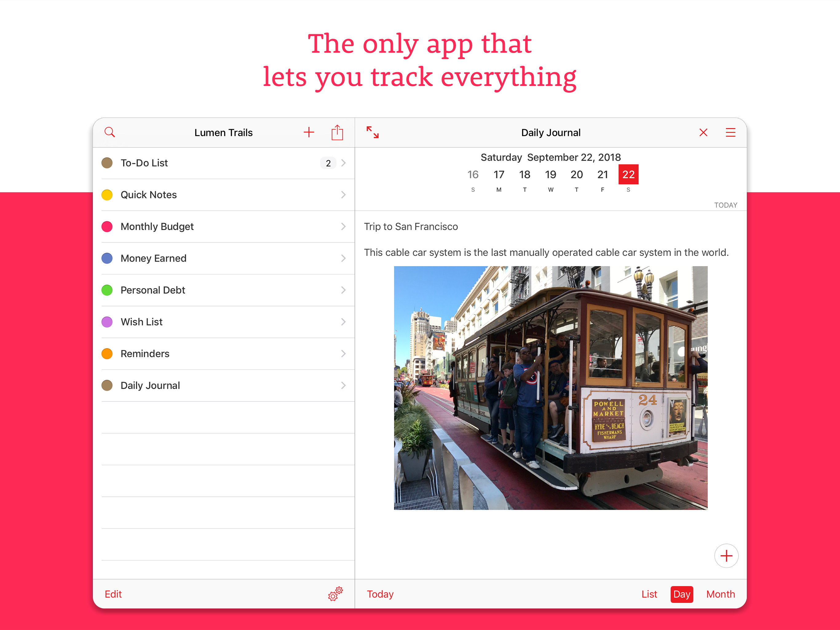The width and height of the screenshot is (840, 630).
Task: Click the yellow Quick Notes color dot
Action: 107,195
